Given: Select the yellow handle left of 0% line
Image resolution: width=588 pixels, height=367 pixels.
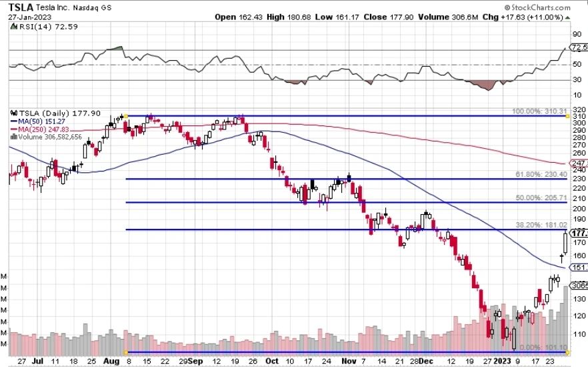Looking at the screenshot, I should (125, 352).
